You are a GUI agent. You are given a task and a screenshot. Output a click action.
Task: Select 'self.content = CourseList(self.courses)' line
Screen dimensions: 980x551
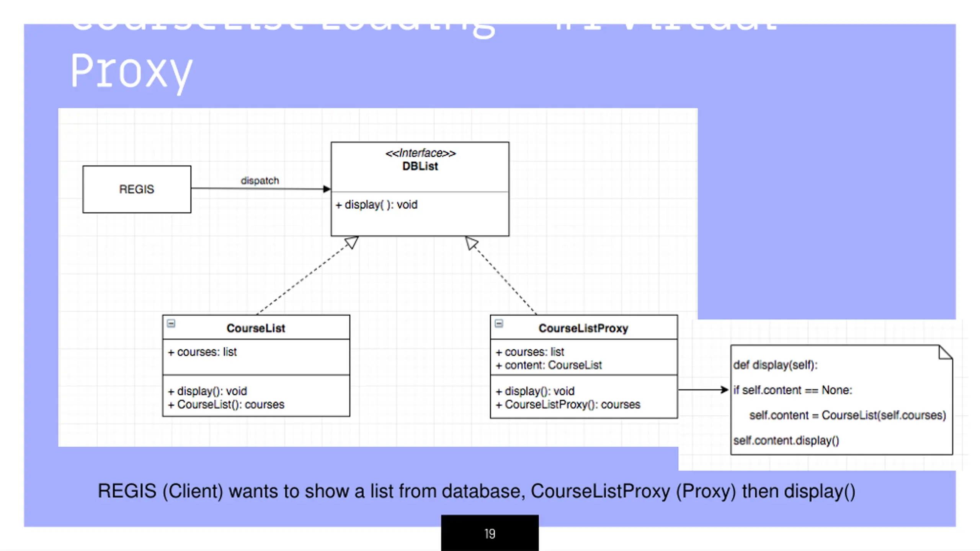click(x=848, y=415)
